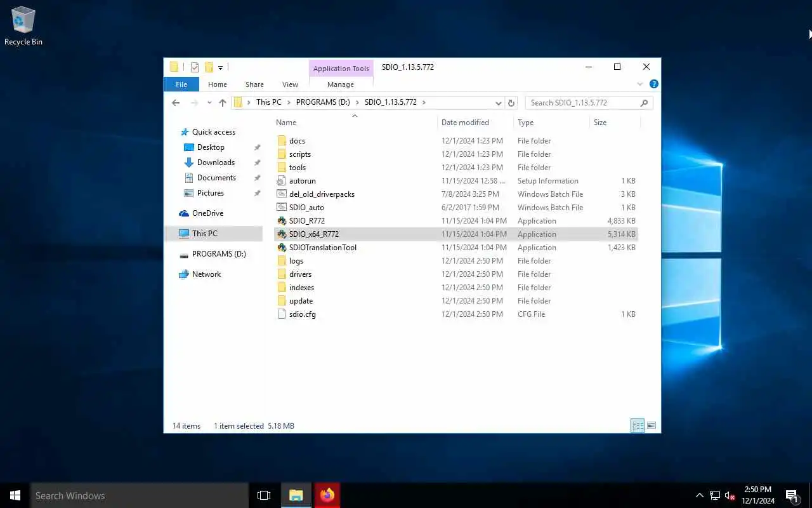812x508 pixels.
Task: Open the Windows Start menu
Action: [x=15, y=495]
